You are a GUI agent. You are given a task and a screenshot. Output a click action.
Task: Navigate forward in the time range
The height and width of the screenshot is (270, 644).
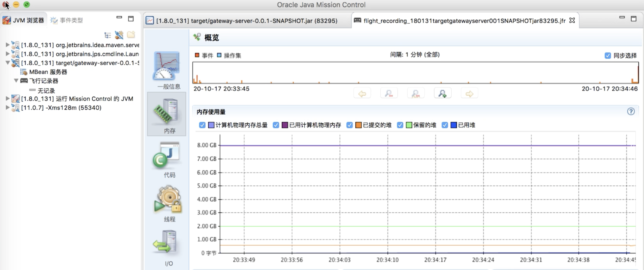coord(469,93)
